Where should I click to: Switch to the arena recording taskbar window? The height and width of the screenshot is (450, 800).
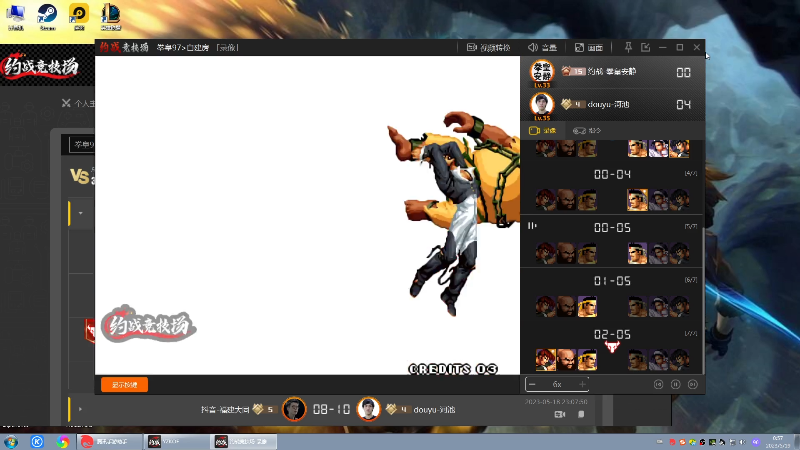[243, 441]
